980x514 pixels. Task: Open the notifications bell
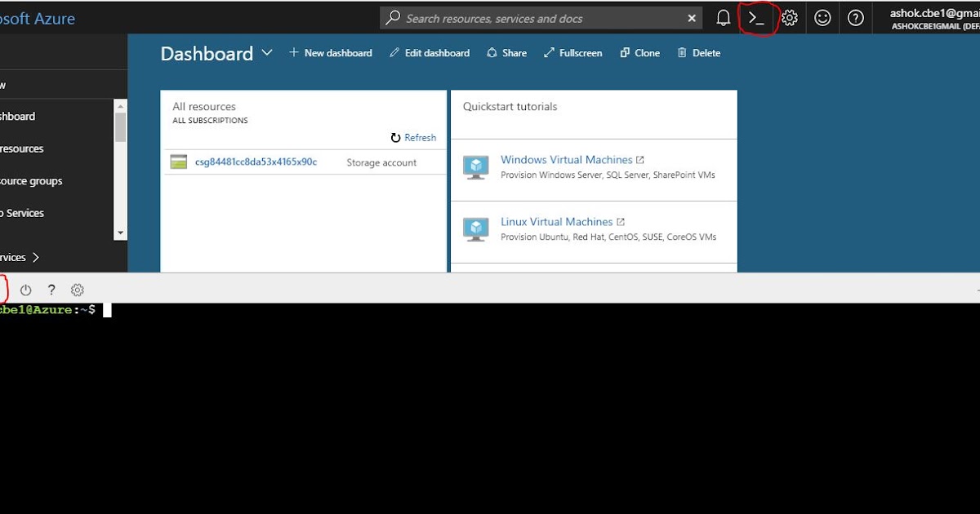coord(723,17)
